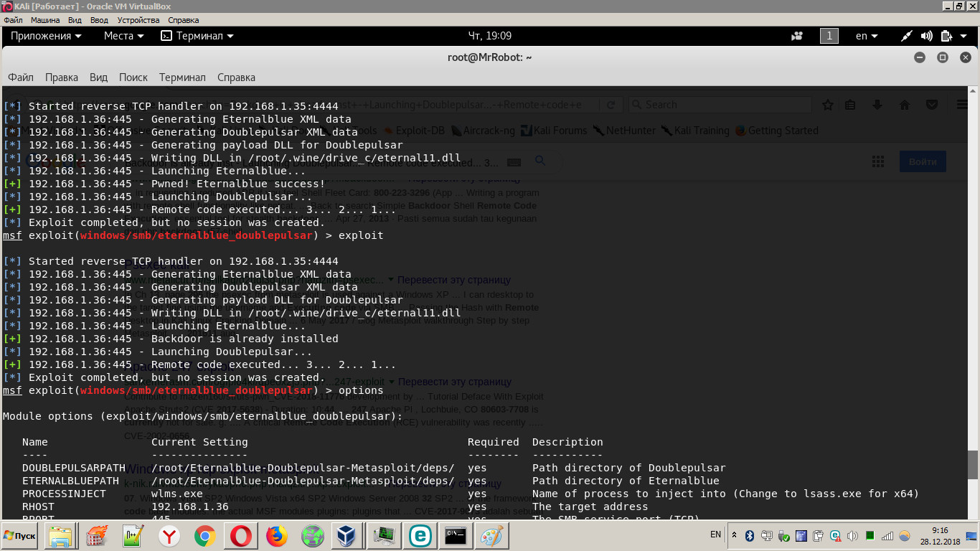Open the en keyboard layout dropdown
This screenshot has width=980, height=551.
point(867,36)
